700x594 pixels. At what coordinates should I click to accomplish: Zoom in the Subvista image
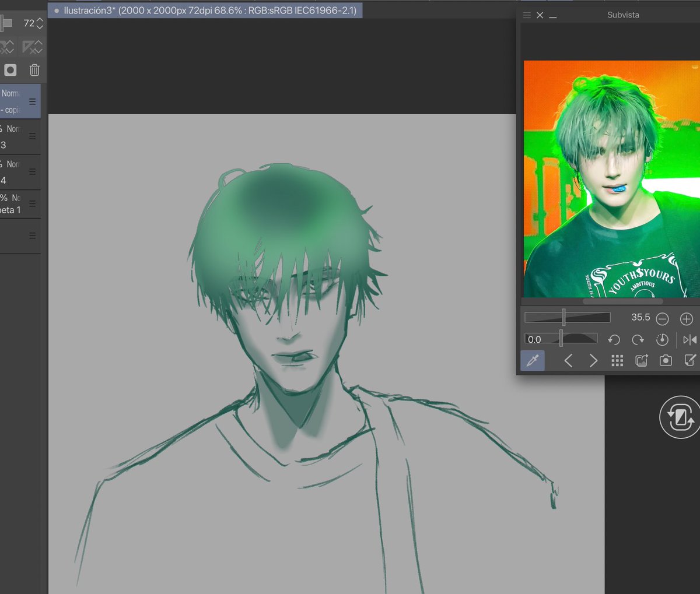click(687, 319)
